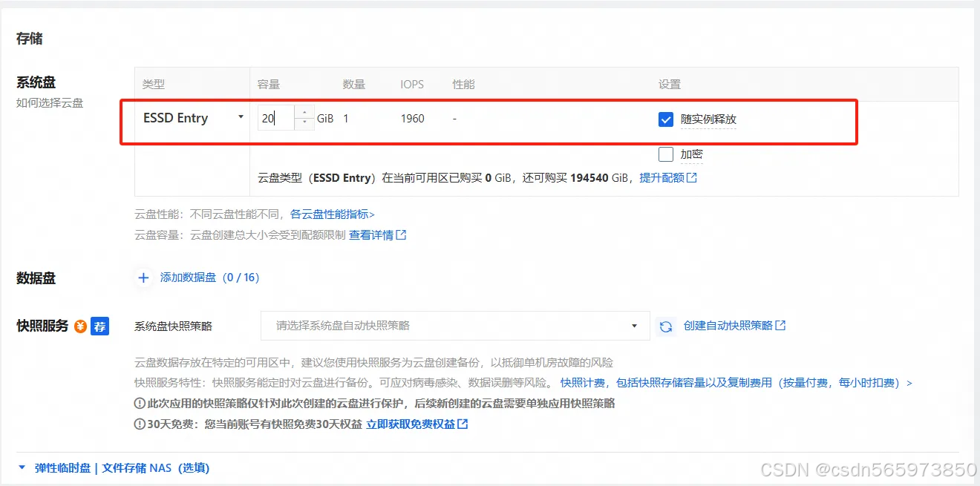Click the up arrow to increase disk capacity
The image size is (980, 486).
pos(304,113)
